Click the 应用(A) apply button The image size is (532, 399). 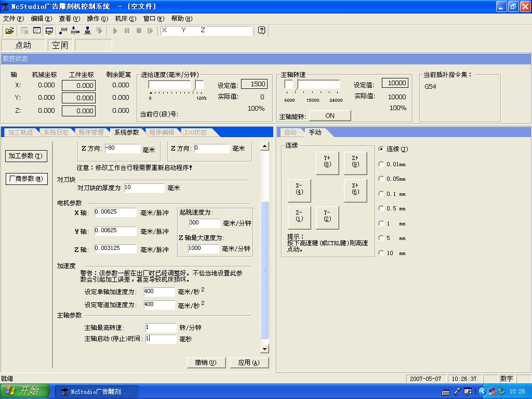249,363
